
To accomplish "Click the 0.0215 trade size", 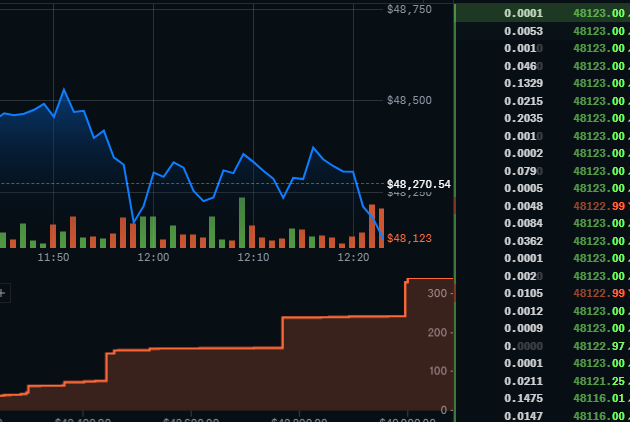I will click(524, 101).
